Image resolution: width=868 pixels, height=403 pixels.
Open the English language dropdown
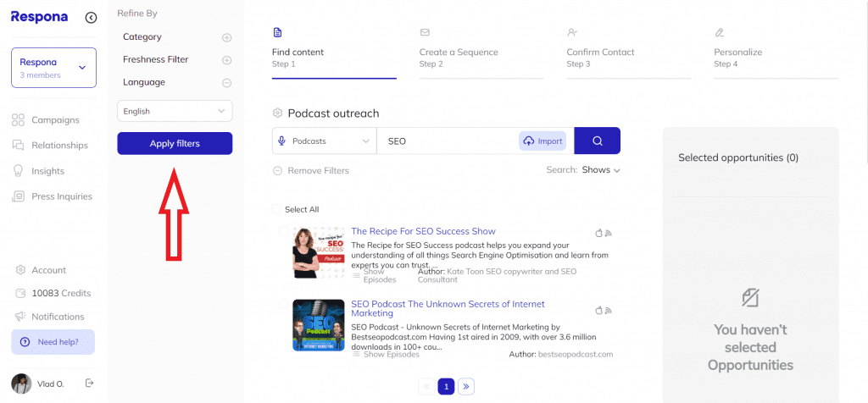175,111
